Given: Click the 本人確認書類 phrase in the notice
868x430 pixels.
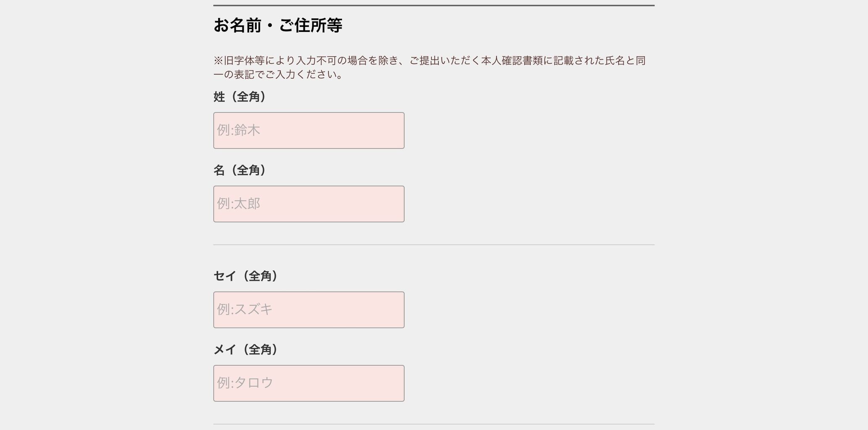Looking at the screenshot, I should [512, 61].
